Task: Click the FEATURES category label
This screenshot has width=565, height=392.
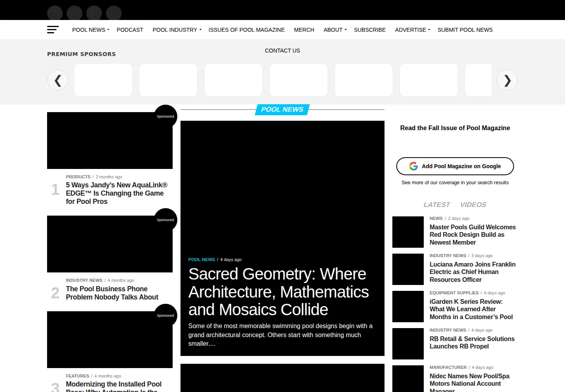Action: pos(78,376)
